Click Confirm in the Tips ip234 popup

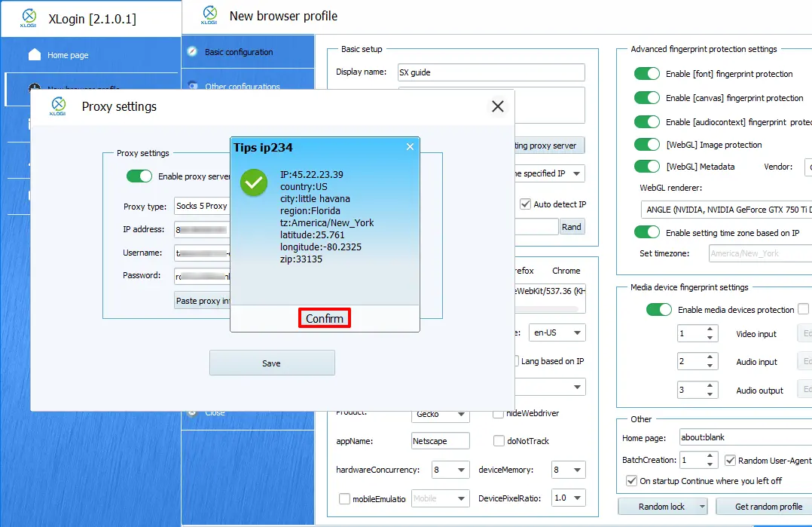pyautogui.click(x=325, y=319)
